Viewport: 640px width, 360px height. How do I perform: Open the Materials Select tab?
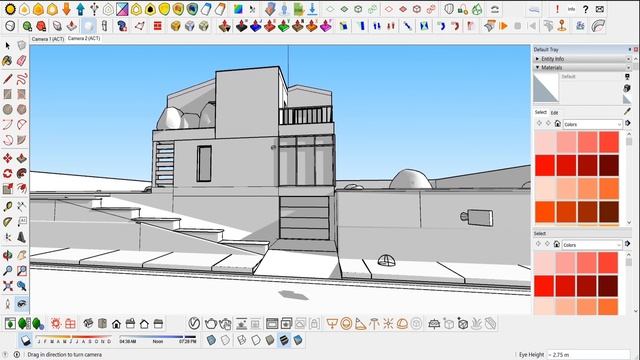pyautogui.click(x=540, y=112)
